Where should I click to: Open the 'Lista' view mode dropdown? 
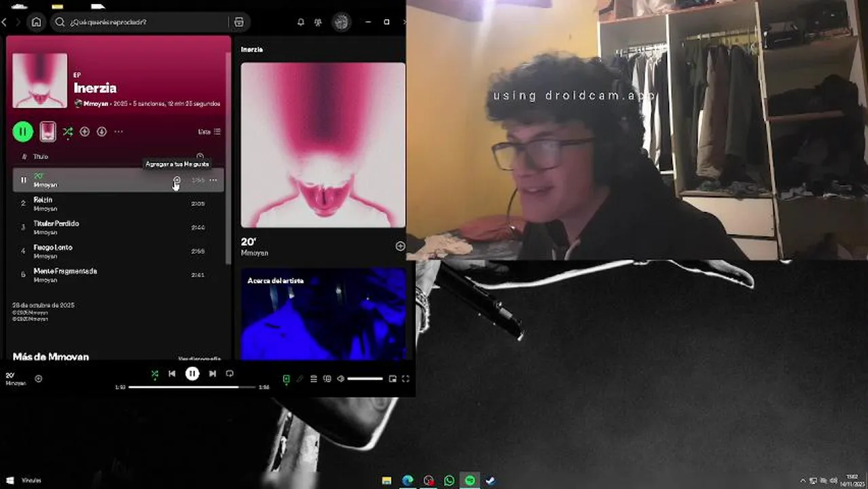pos(209,132)
